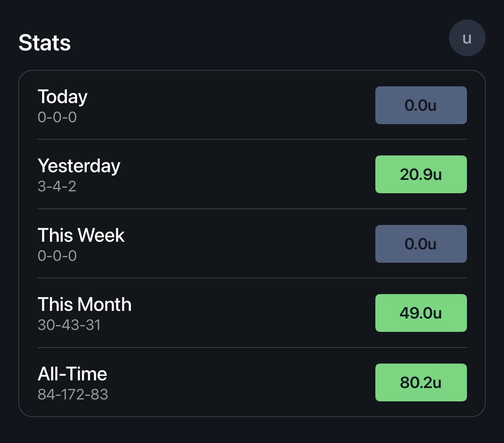Click the divider between Today and Yesterday
Viewport: 504px width, 443px height.
pos(252,139)
